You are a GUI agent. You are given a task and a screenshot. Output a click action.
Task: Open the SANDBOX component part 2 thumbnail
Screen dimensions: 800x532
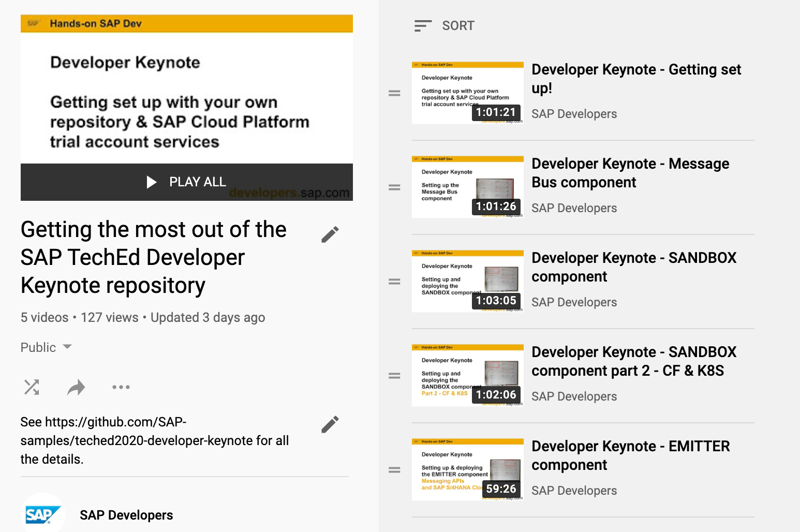click(468, 375)
